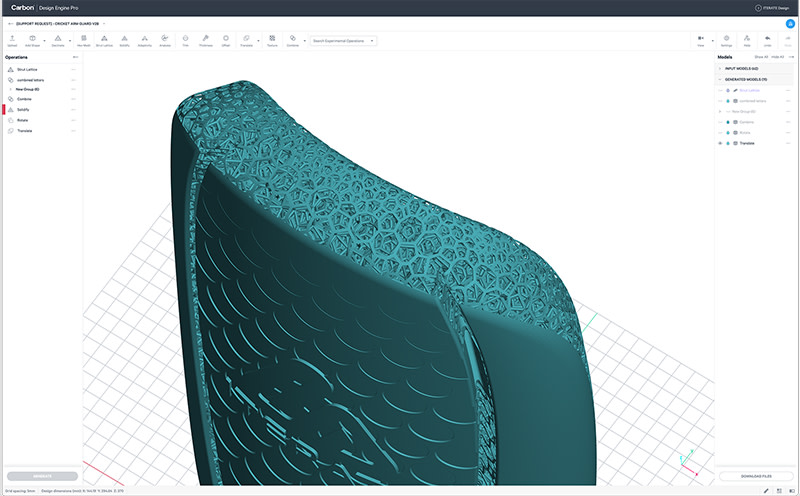Select the Thickness tool
The width and height of the screenshot is (800, 496).
206,41
